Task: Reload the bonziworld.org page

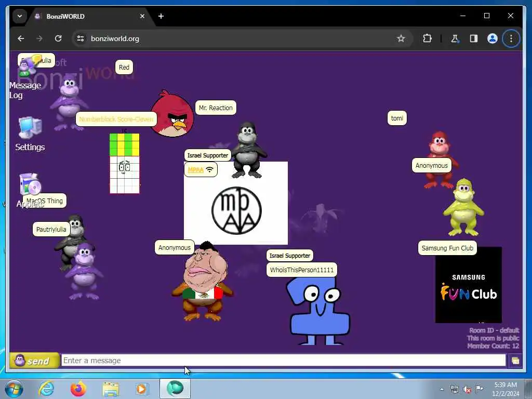Action: click(x=58, y=38)
